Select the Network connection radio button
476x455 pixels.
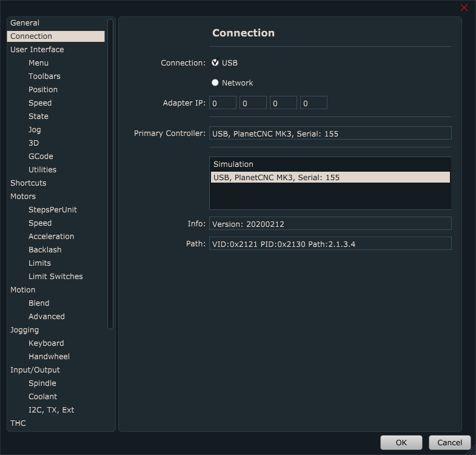click(x=215, y=83)
